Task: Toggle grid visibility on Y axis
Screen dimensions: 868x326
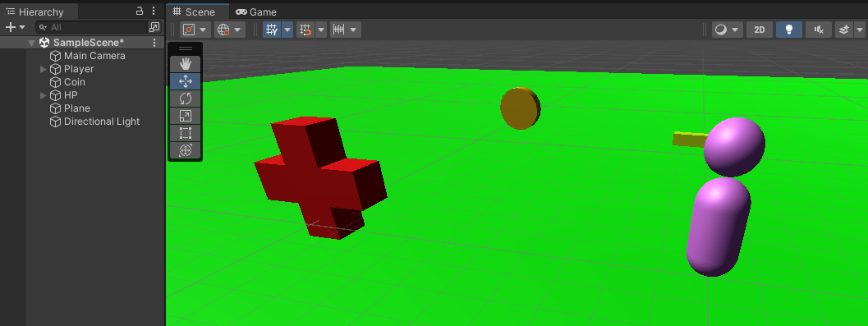Action: click(272, 30)
